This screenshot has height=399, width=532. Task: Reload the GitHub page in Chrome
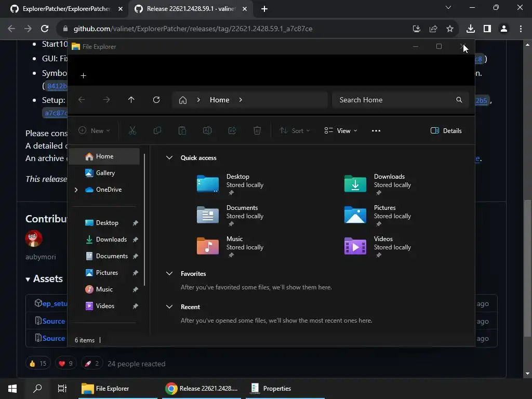coord(45,29)
